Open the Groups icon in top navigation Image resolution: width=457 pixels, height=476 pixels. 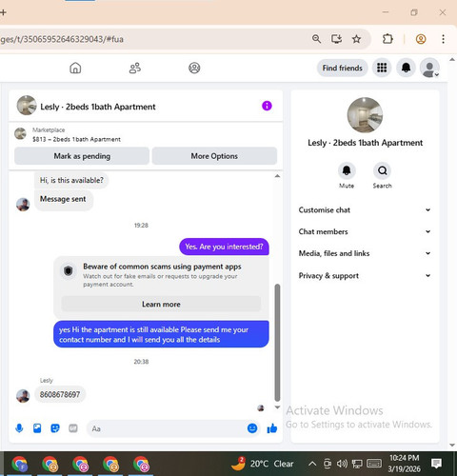(194, 68)
